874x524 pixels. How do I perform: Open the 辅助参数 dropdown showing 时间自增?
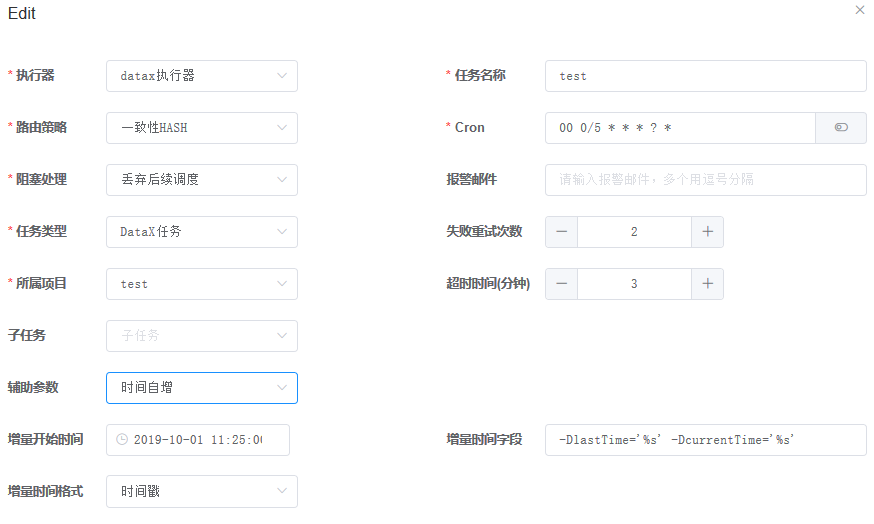tap(202, 387)
